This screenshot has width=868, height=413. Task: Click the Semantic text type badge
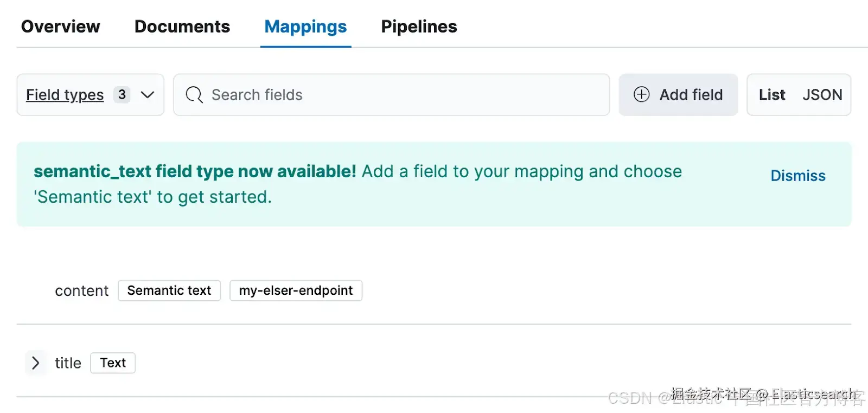pyautogui.click(x=169, y=291)
